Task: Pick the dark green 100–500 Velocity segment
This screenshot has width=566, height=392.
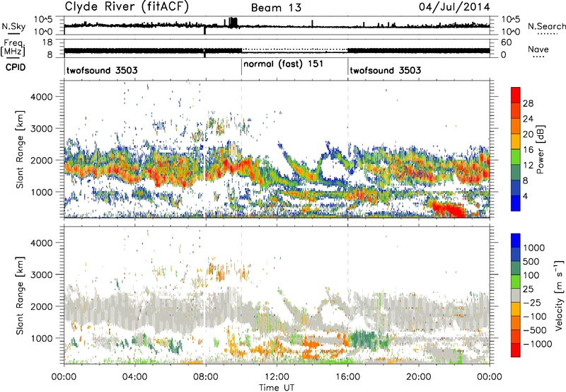Action: click(516, 268)
